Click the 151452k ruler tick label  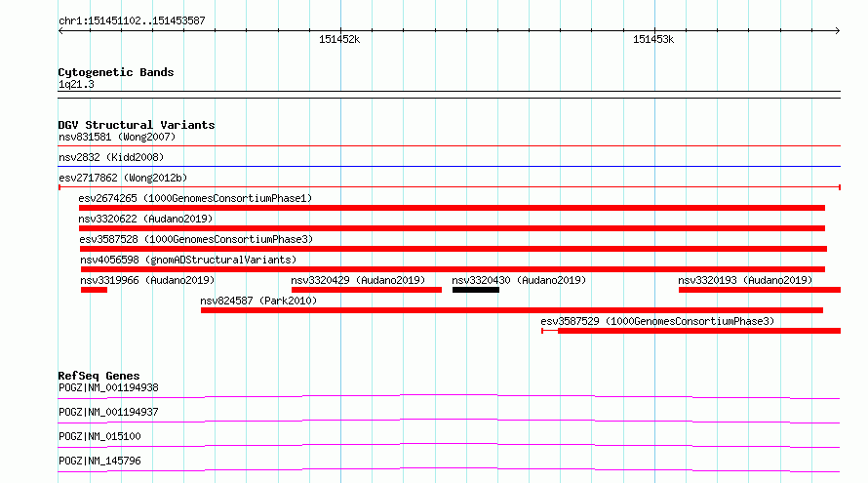339,39
